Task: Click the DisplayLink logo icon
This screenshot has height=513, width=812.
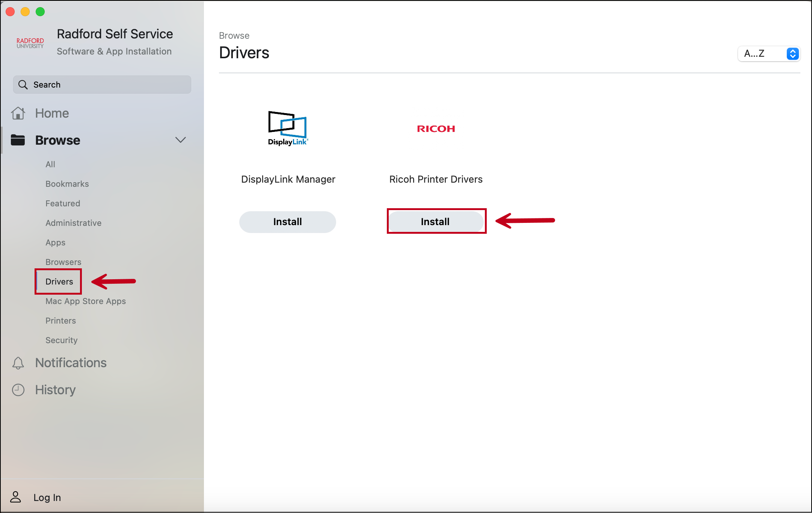Action: (288, 129)
